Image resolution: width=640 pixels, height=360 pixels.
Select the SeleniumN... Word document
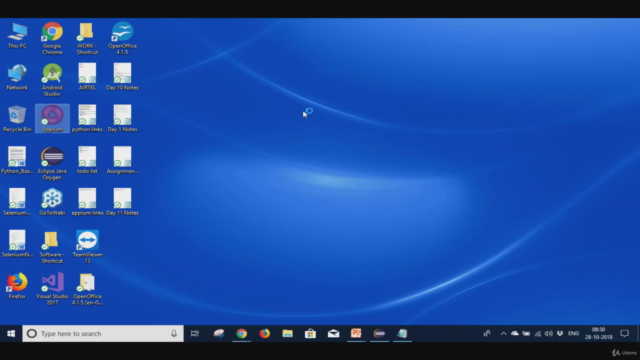point(17,244)
